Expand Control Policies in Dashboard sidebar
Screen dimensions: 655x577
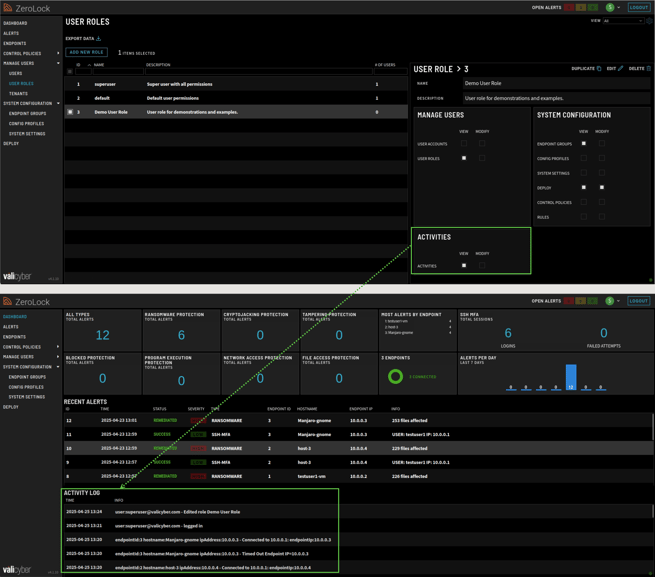click(x=58, y=347)
